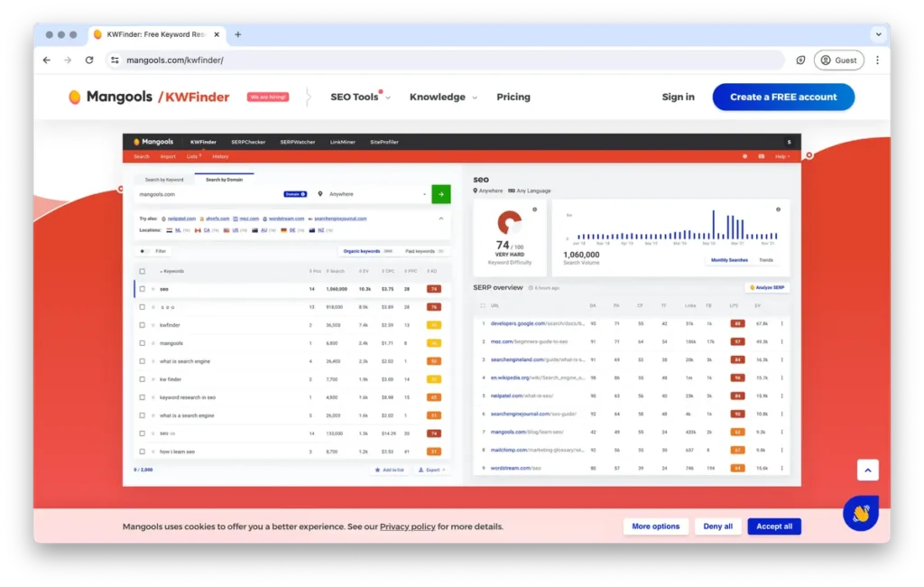Image resolution: width=924 pixels, height=587 pixels.
Task: Select the SiteProfiler tab in the app bar
Action: 384,142
